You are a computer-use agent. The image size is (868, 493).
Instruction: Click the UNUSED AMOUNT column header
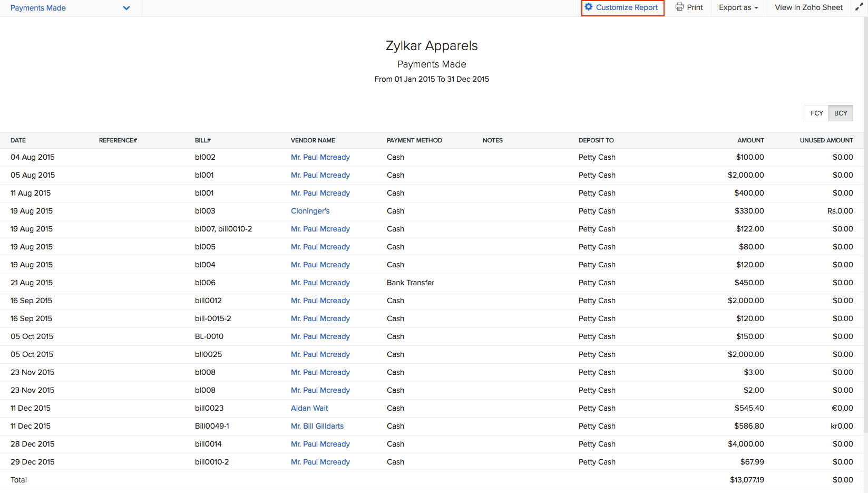click(826, 140)
